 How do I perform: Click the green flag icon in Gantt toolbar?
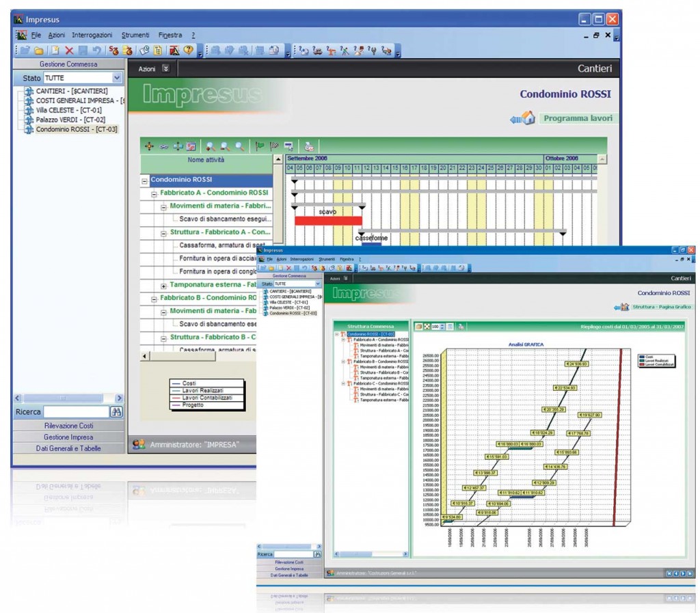coord(259,146)
